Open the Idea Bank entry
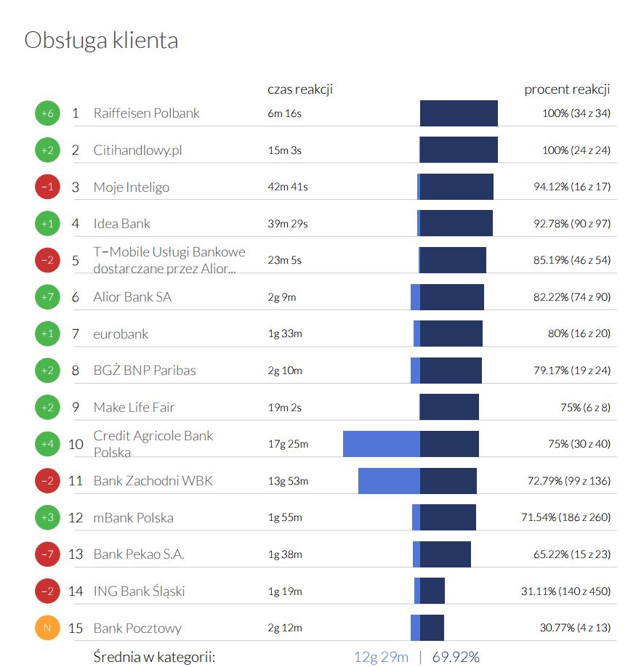Screen dimensions: 644x667 122,223
